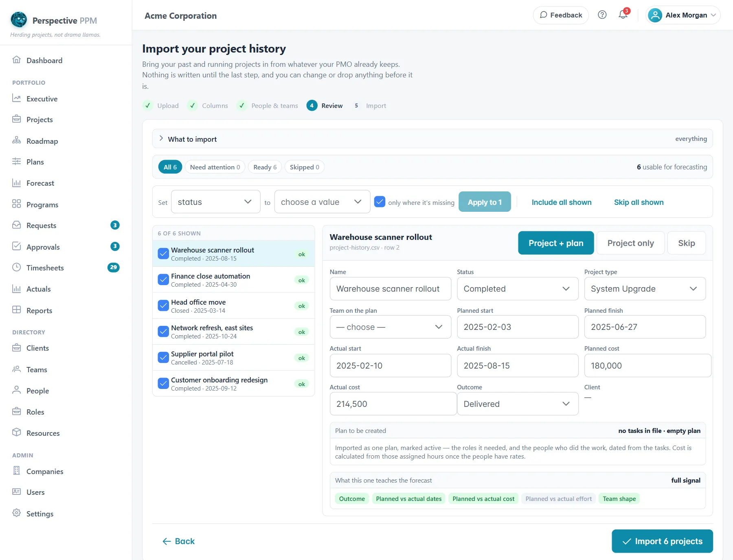This screenshot has width=733, height=560.
Task: Choose the Project only option
Action: pyautogui.click(x=630, y=243)
